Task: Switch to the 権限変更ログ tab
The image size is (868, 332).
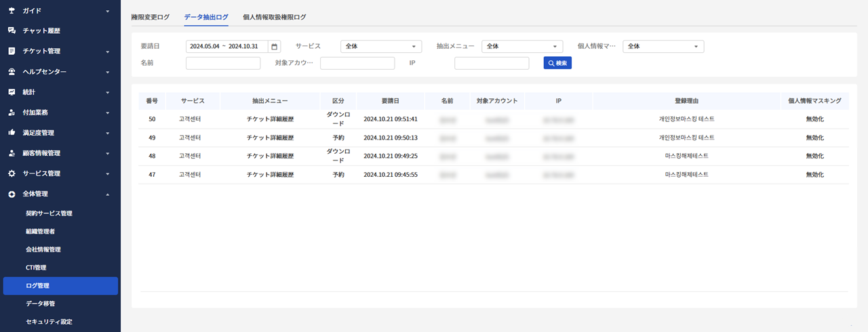Action: point(150,17)
